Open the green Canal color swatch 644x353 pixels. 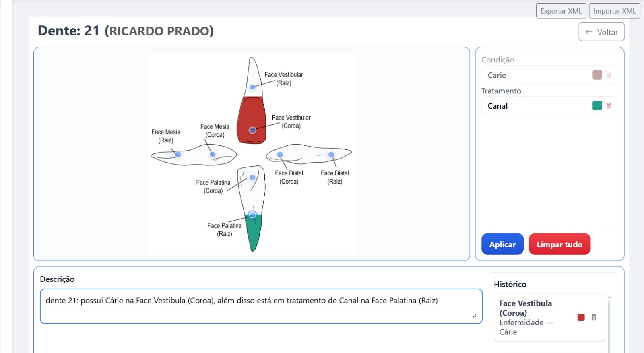[x=597, y=106]
